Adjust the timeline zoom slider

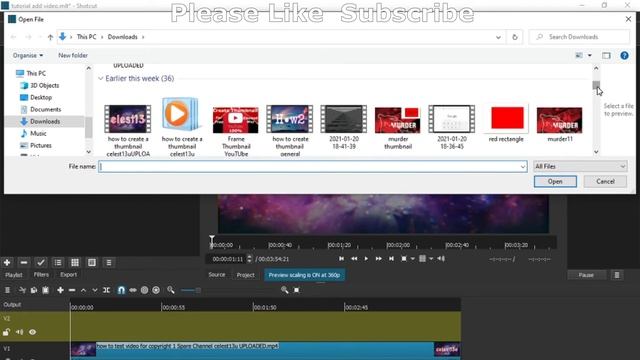[191, 290]
